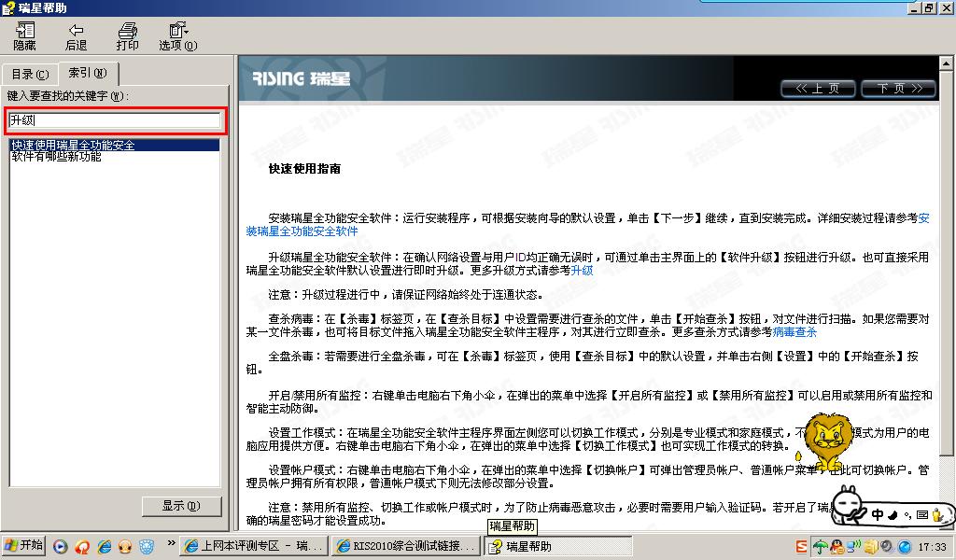The width and height of the screenshot is (956, 560).
Task: Click the yellow folder tray icon
Action: [871, 547]
